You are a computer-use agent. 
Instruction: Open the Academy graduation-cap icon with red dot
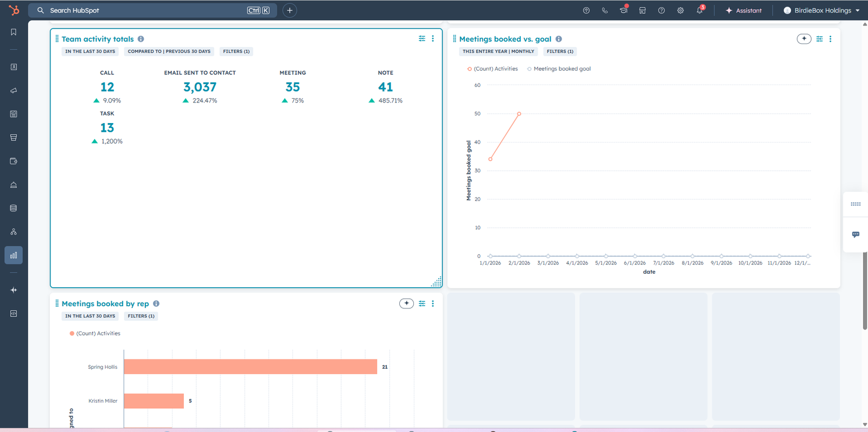[624, 10]
